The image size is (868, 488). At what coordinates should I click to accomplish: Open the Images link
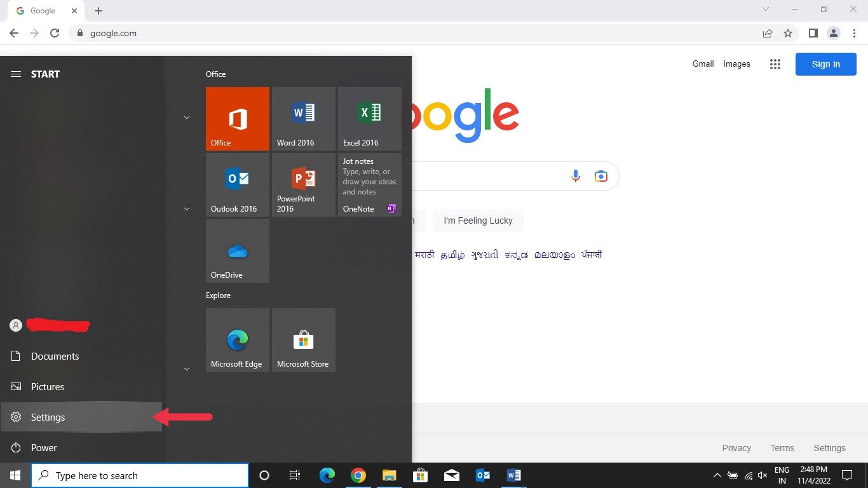point(736,64)
